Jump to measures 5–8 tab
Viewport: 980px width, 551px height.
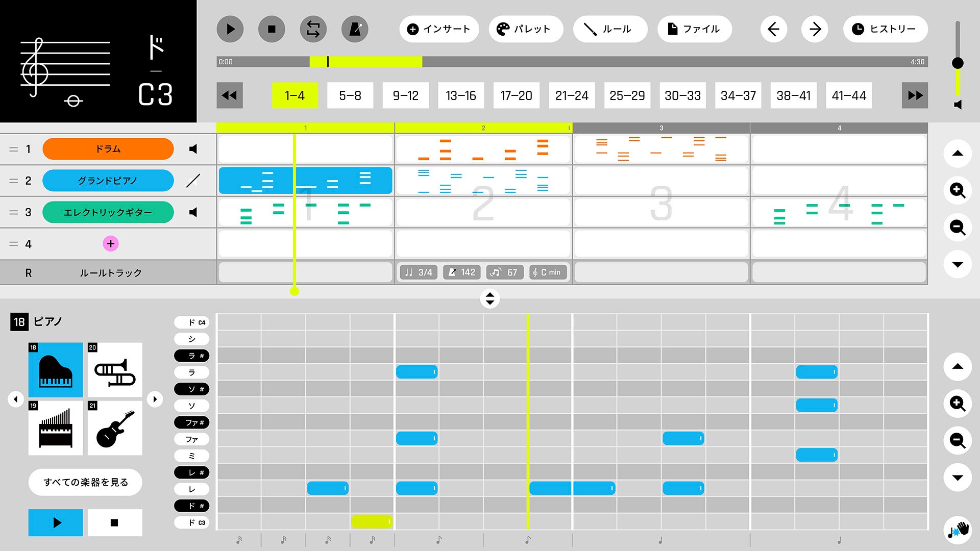pyautogui.click(x=350, y=95)
